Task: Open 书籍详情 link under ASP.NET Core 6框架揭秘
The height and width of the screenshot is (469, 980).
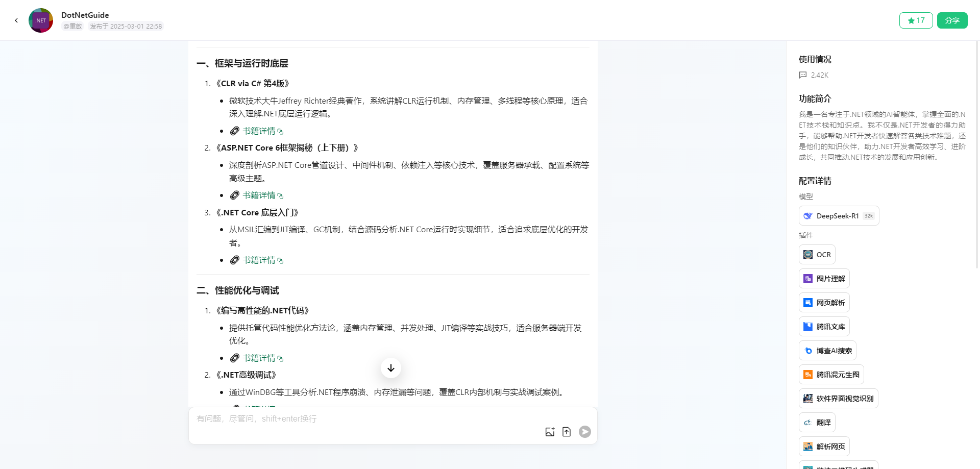Action: [x=263, y=195]
